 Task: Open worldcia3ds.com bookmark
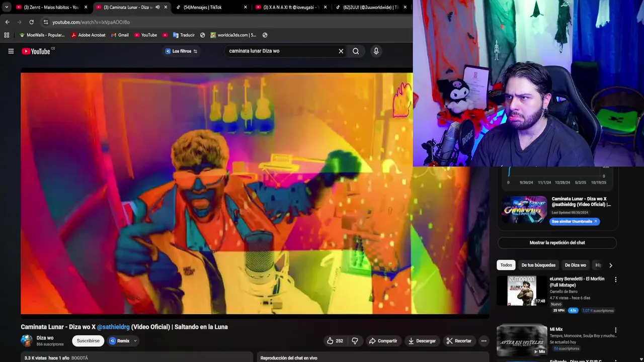(233, 35)
